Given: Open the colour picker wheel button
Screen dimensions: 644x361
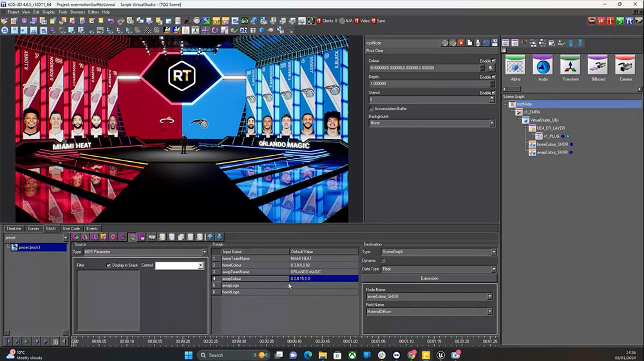Looking at the screenshot, I should 490,68.
